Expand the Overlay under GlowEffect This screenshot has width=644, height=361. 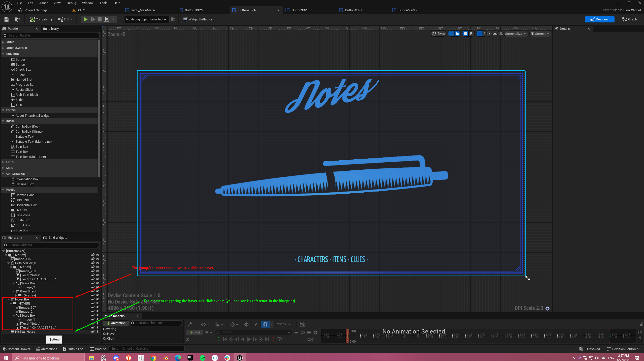16,295
